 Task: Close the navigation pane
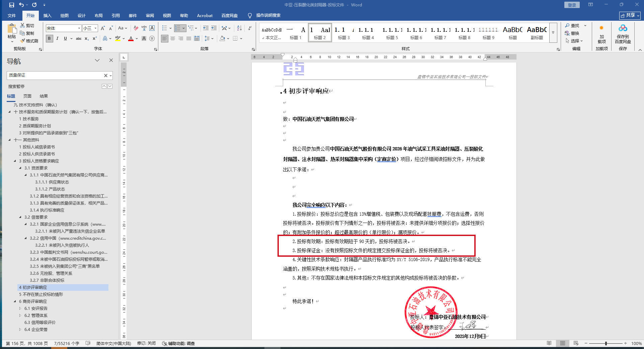click(111, 60)
